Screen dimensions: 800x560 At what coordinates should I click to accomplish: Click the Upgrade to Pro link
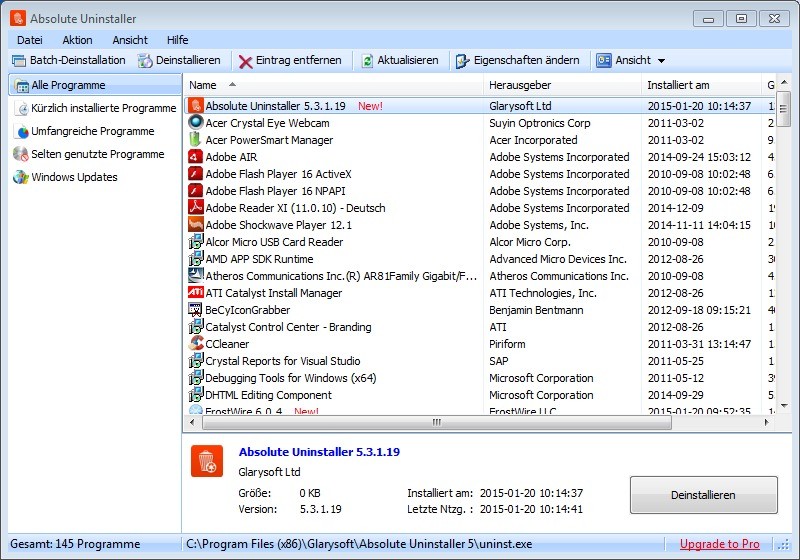point(719,544)
